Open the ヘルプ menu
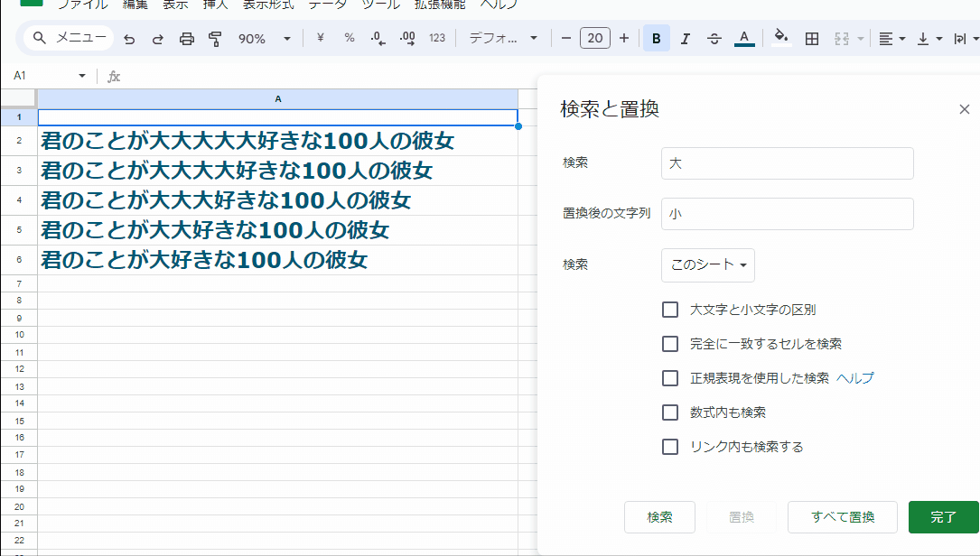The width and height of the screenshot is (980, 556). tap(499, 5)
